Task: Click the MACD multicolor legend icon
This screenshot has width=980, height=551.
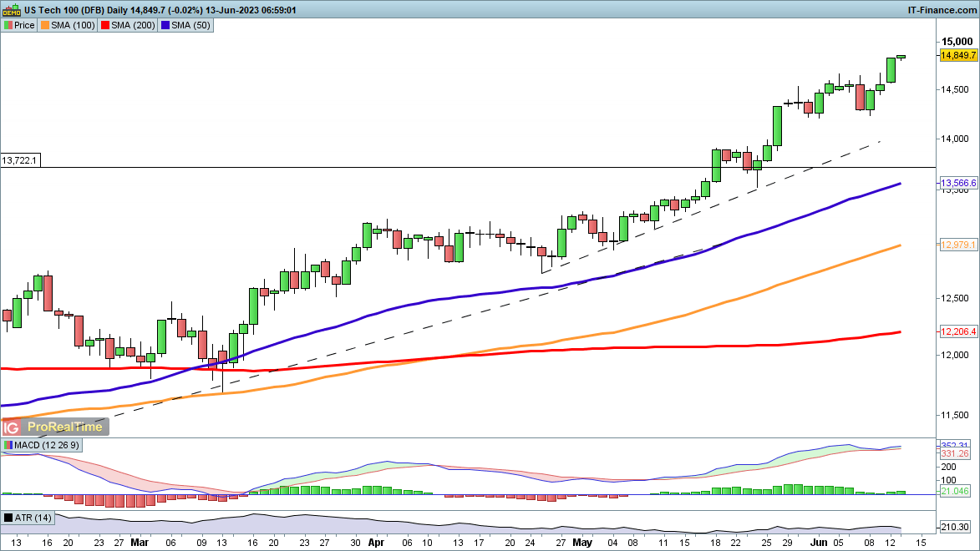Action: pyautogui.click(x=8, y=446)
